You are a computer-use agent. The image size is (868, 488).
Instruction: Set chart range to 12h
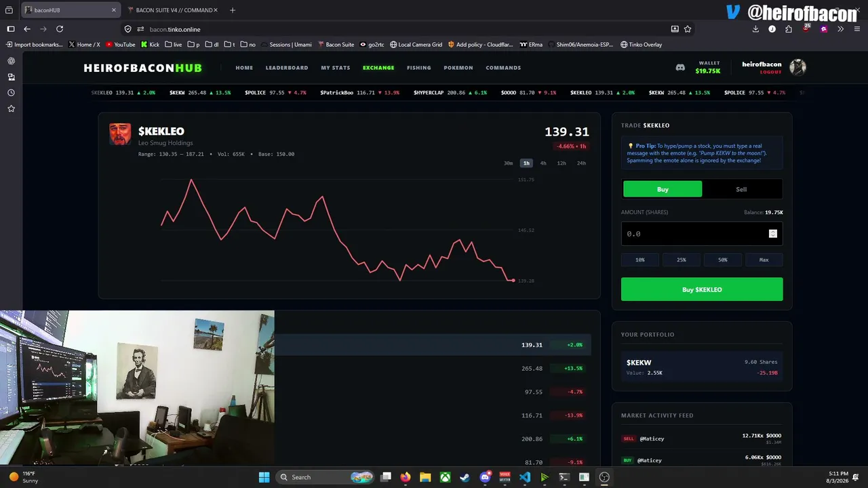coord(561,163)
